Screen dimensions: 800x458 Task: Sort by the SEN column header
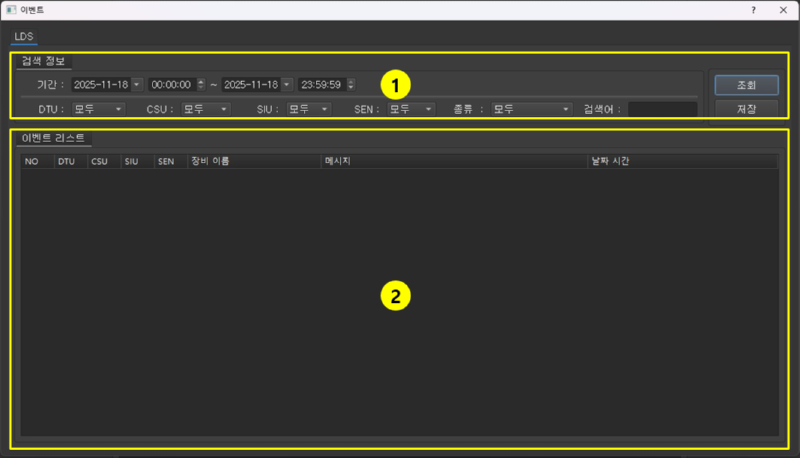click(171, 161)
